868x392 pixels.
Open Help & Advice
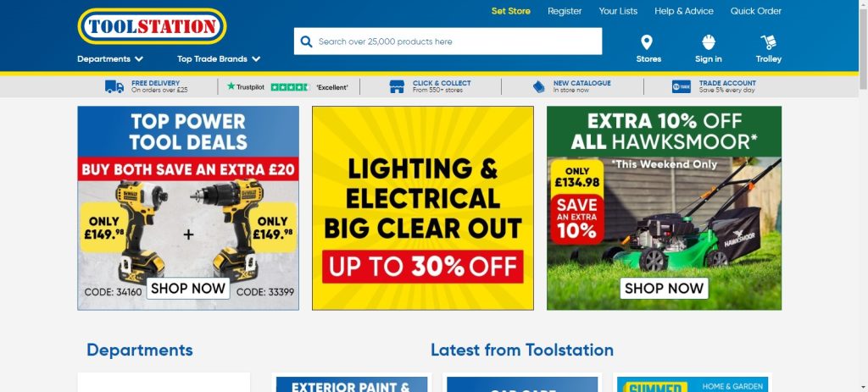(684, 11)
